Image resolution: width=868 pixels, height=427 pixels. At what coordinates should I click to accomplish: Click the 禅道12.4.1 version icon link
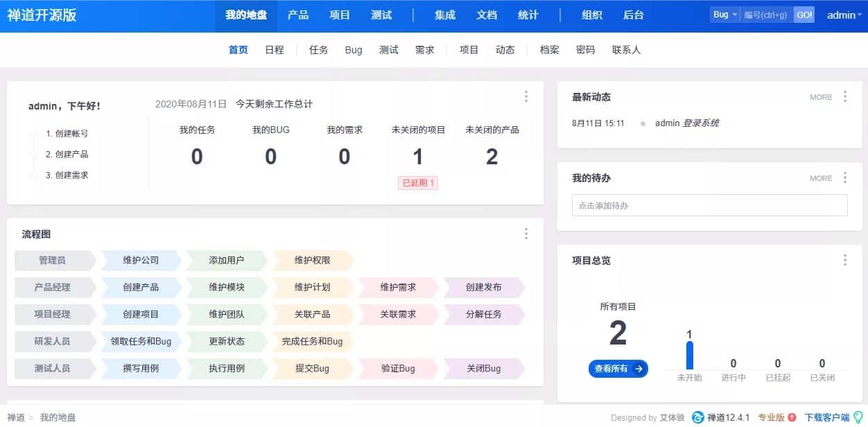(x=721, y=417)
